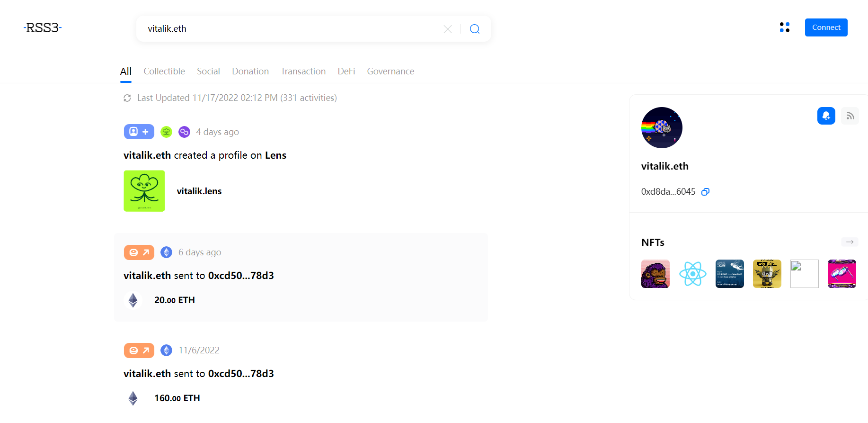Go to the Governance tab

[390, 72]
